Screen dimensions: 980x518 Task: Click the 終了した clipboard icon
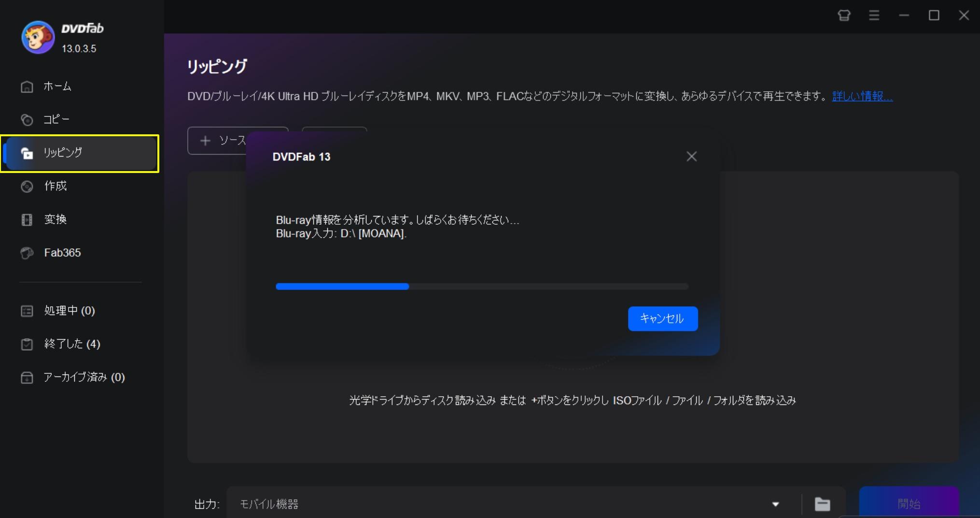coord(27,344)
